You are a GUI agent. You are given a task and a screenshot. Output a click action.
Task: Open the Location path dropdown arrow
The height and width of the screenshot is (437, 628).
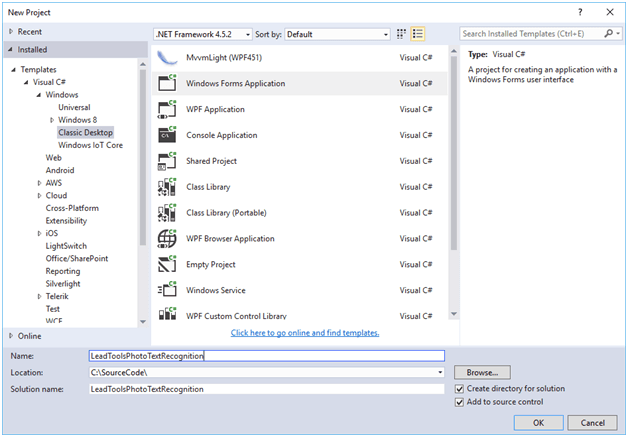[440, 373]
